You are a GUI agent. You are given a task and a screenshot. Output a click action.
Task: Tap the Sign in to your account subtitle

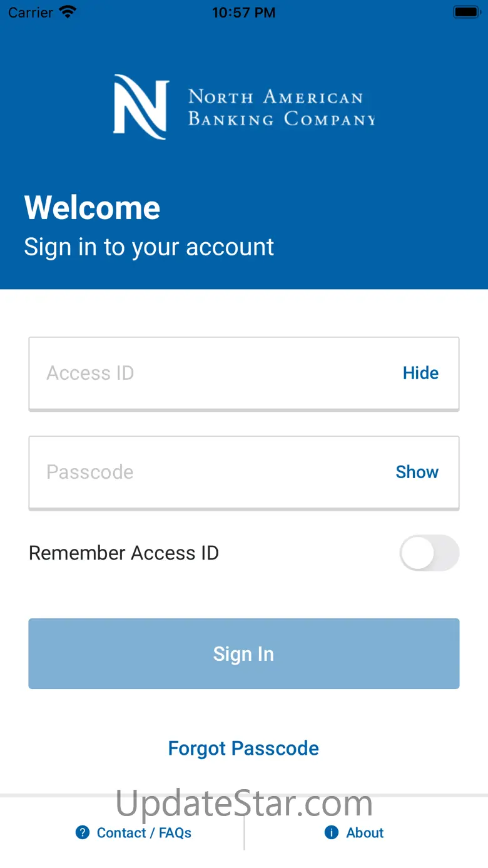point(149,247)
